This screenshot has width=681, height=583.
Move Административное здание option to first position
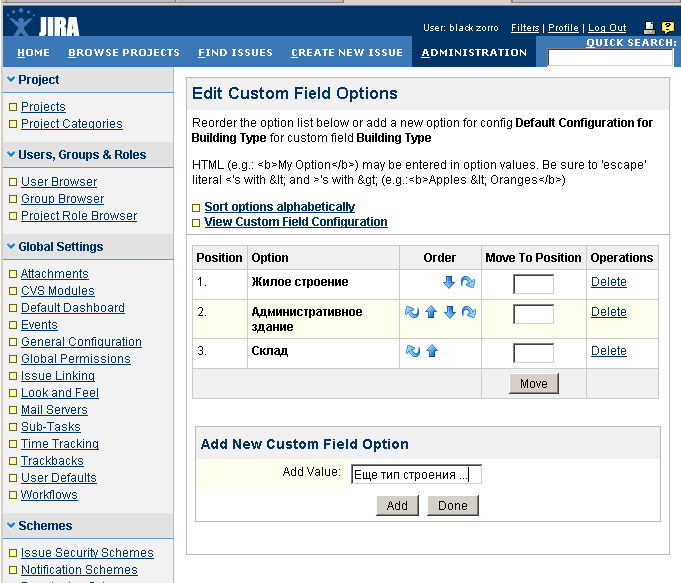412,312
